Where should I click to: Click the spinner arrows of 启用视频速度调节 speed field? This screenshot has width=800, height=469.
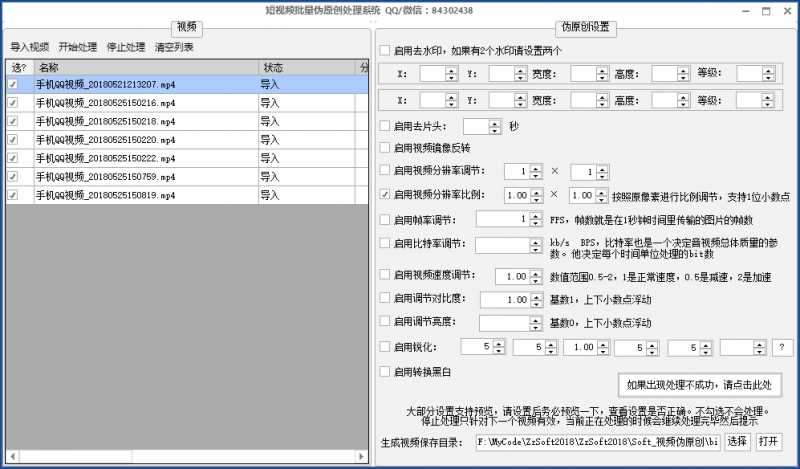pyautogui.click(x=535, y=275)
